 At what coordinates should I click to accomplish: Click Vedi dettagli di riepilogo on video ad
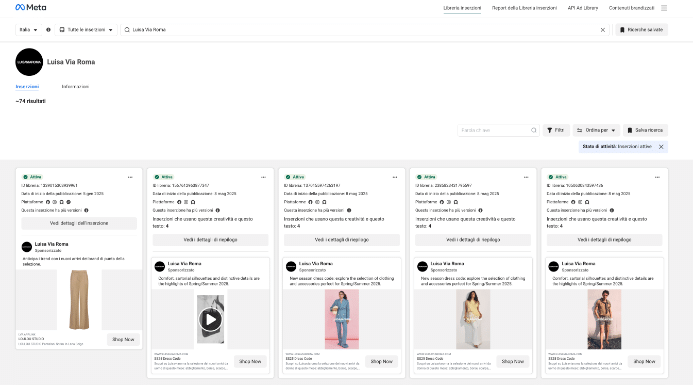tap(210, 240)
